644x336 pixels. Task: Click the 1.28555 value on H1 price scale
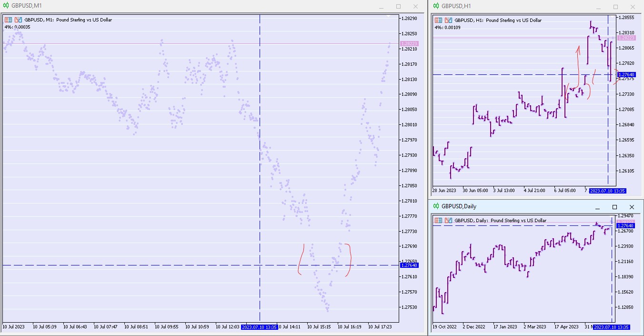coord(626,17)
